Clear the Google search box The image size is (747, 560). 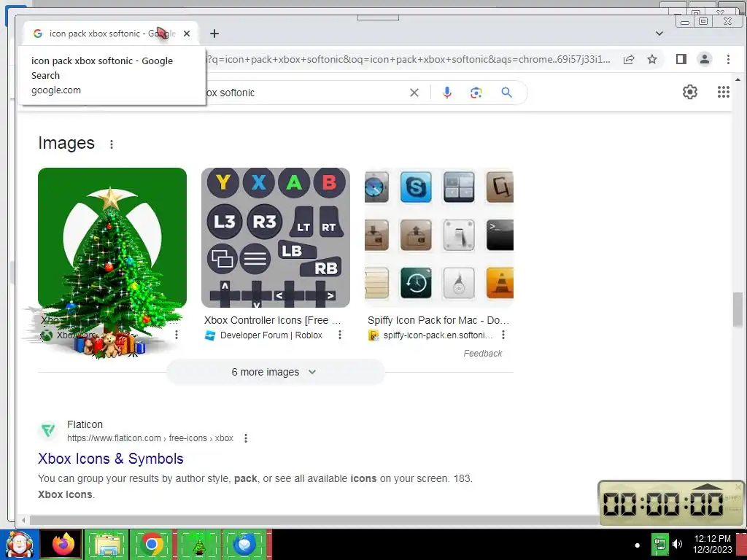coord(414,93)
